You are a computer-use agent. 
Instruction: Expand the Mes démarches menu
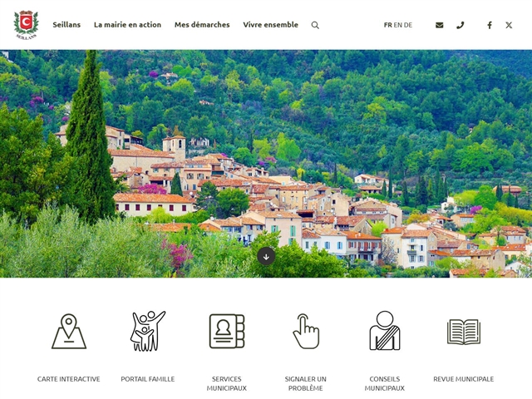point(202,25)
